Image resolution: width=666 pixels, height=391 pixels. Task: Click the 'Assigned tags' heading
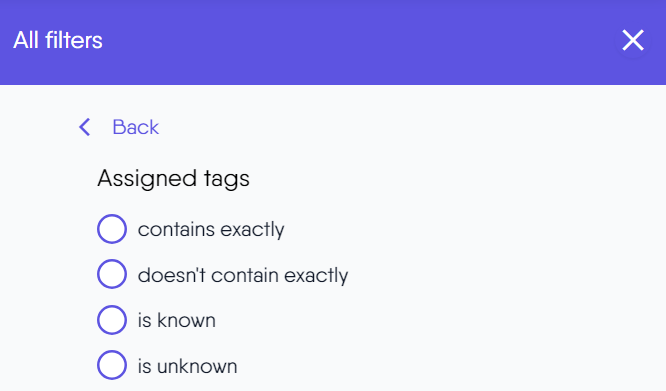[x=173, y=178]
